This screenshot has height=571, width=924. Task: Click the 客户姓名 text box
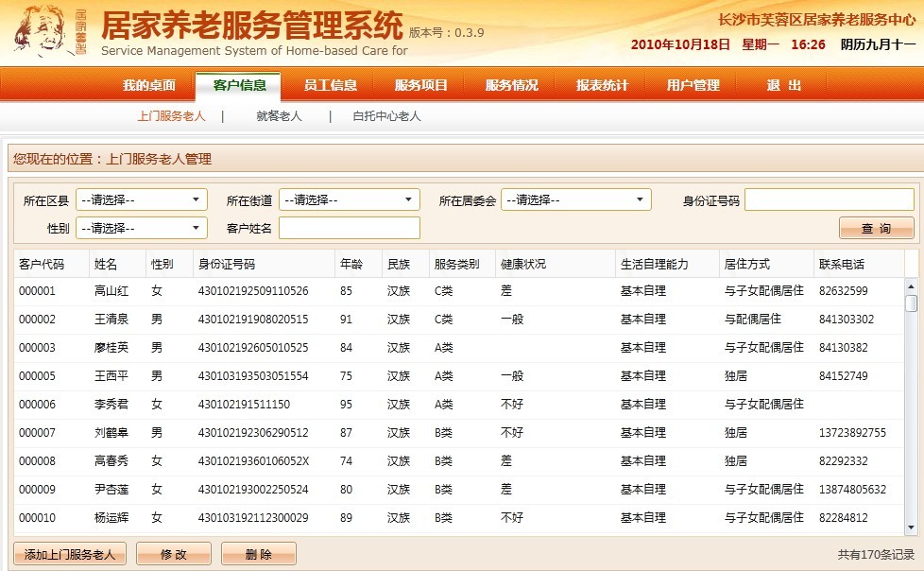click(x=349, y=228)
